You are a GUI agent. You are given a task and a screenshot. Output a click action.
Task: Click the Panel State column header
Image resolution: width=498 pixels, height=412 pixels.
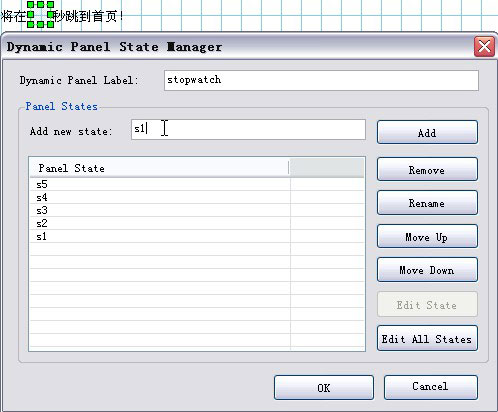tap(159, 168)
